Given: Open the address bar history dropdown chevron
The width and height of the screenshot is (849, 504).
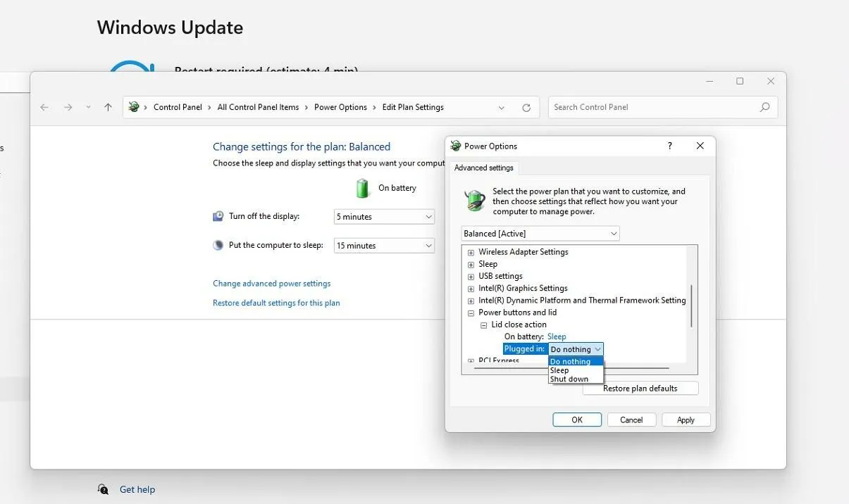Looking at the screenshot, I should click(x=502, y=108).
